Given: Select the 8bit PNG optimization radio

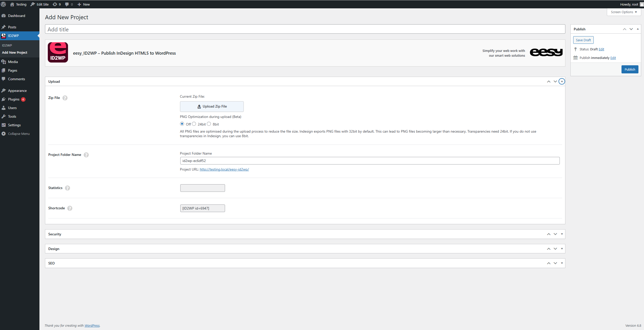Looking at the screenshot, I should click(x=209, y=124).
